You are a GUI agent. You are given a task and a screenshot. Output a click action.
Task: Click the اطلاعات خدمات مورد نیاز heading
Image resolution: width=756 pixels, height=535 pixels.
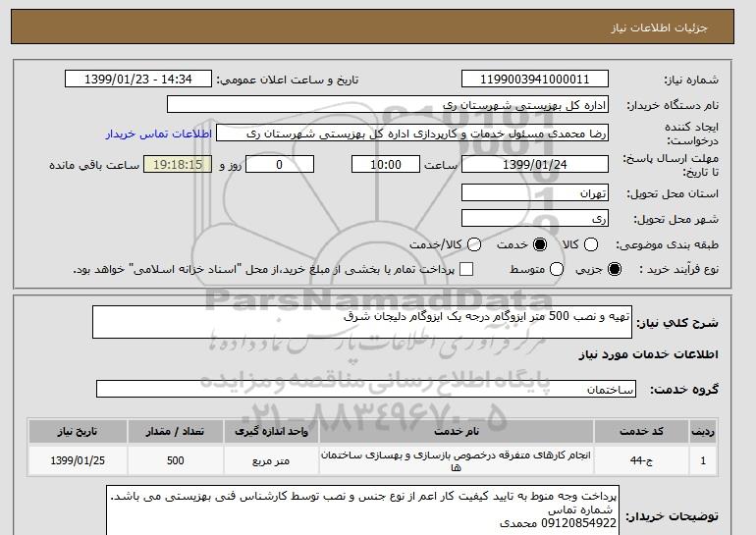click(x=648, y=354)
